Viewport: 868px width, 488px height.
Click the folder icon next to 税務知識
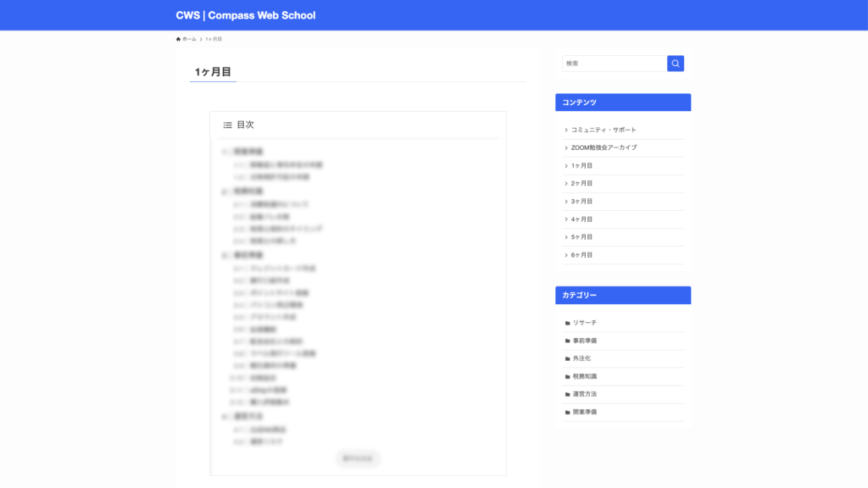pos(568,376)
